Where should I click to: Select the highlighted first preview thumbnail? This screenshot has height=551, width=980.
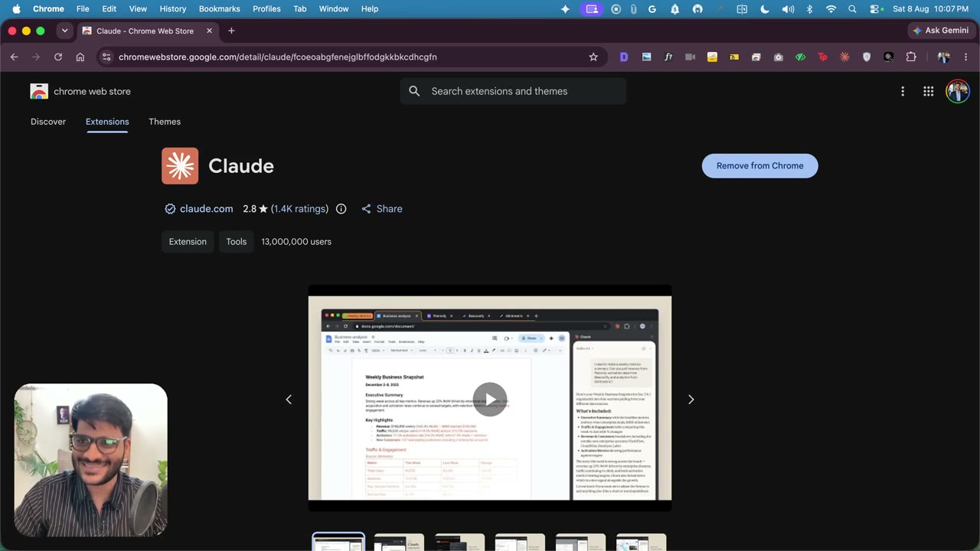pos(338,542)
